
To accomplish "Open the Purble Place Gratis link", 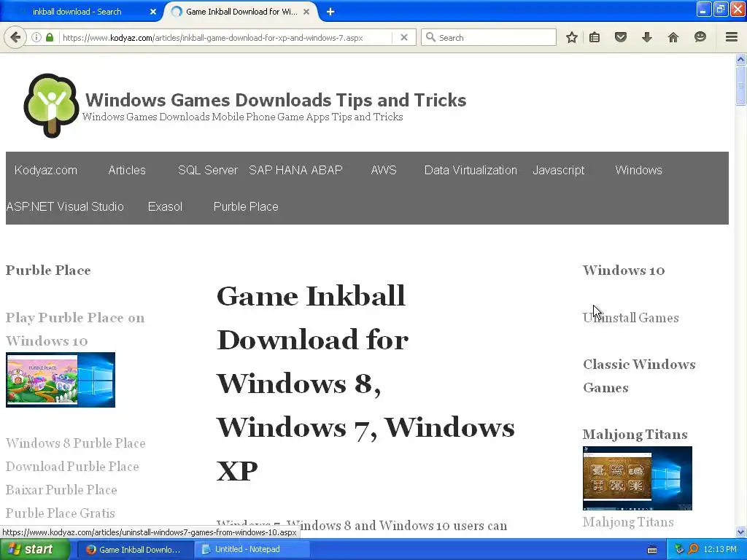I will (60, 513).
